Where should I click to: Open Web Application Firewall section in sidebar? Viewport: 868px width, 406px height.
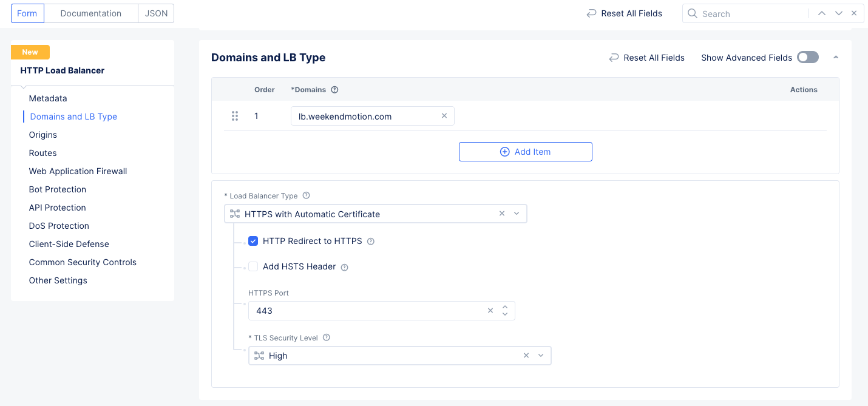point(78,171)
